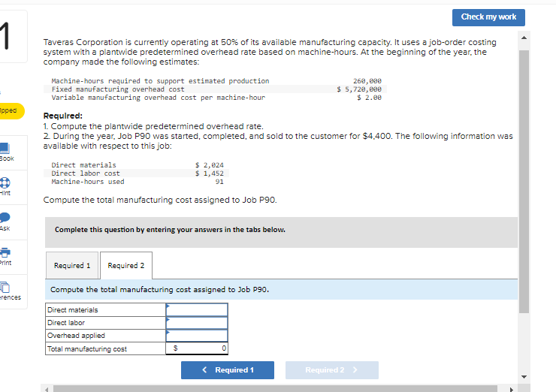Click the Ask speech bubble icon

[5, 217]
